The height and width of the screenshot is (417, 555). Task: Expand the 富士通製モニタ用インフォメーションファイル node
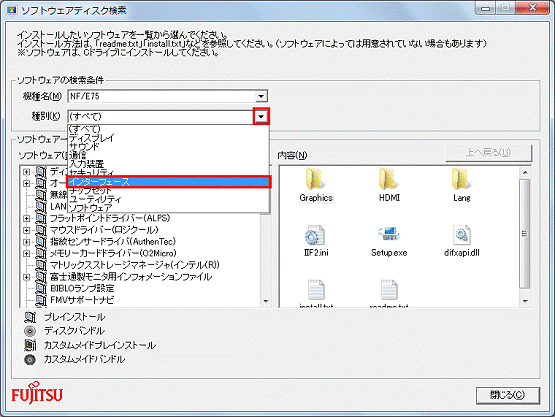point(27,277)
